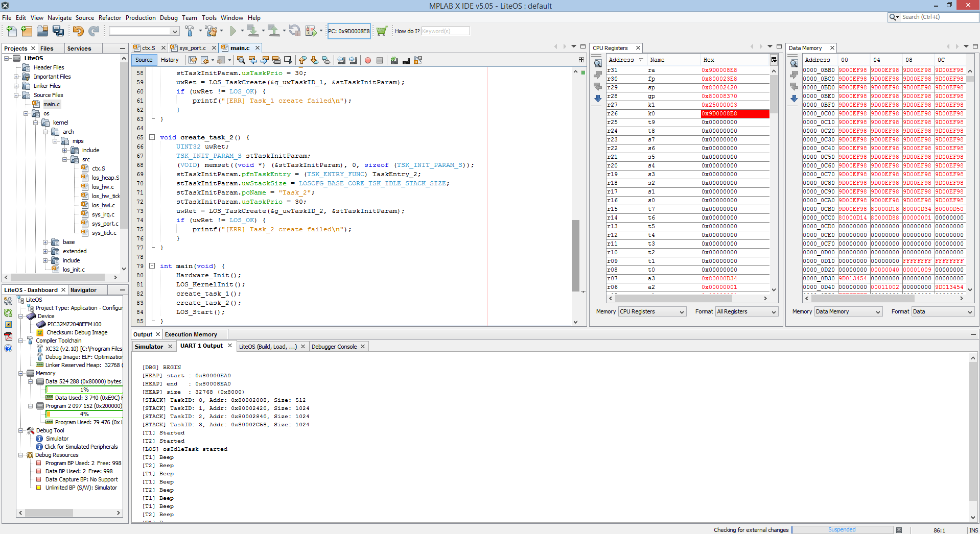Click the Save All icon
This screenshot has width=980, height=534.
[x=58, y=31]
